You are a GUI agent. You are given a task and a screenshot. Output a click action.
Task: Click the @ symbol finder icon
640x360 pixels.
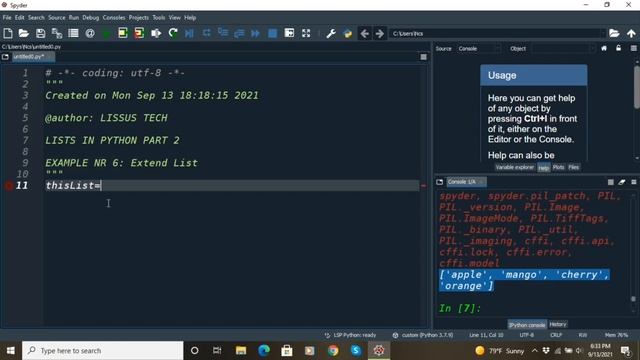point(90,33)
